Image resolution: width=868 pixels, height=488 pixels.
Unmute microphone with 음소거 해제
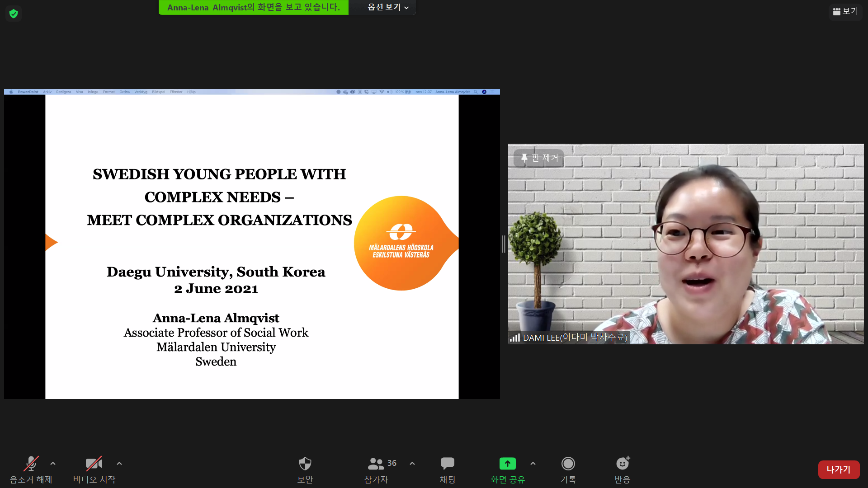point(31,469)
